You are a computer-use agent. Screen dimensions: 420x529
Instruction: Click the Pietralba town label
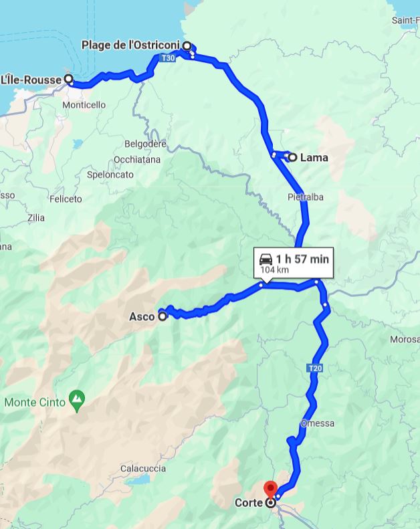click(x=305, y=197)
